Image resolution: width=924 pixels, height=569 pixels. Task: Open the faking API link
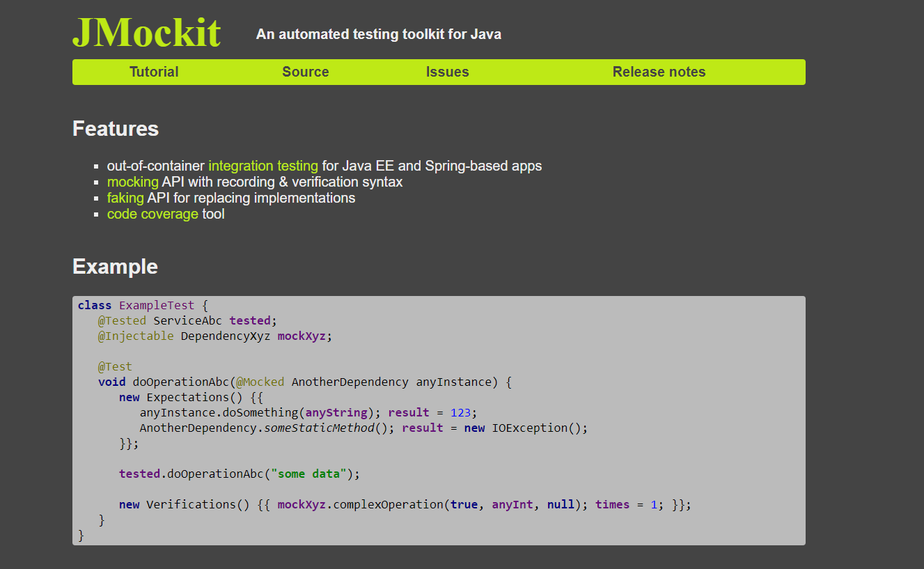(x=125, y=198)
